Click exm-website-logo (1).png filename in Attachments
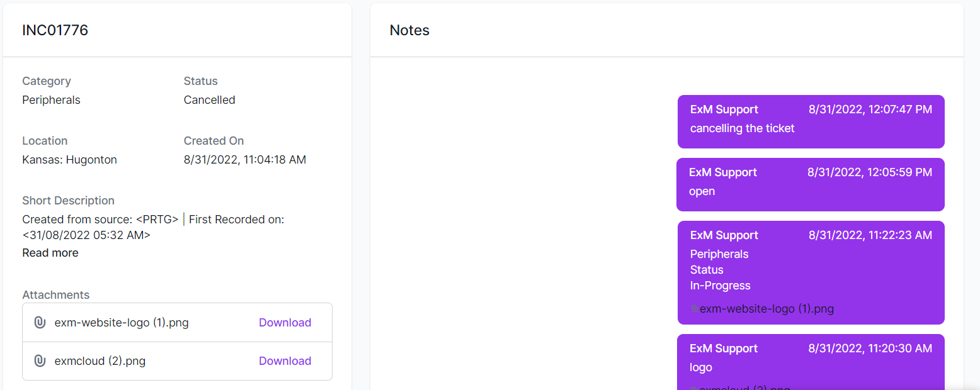Screen dimensions: 980x390 tap(122, 323)
